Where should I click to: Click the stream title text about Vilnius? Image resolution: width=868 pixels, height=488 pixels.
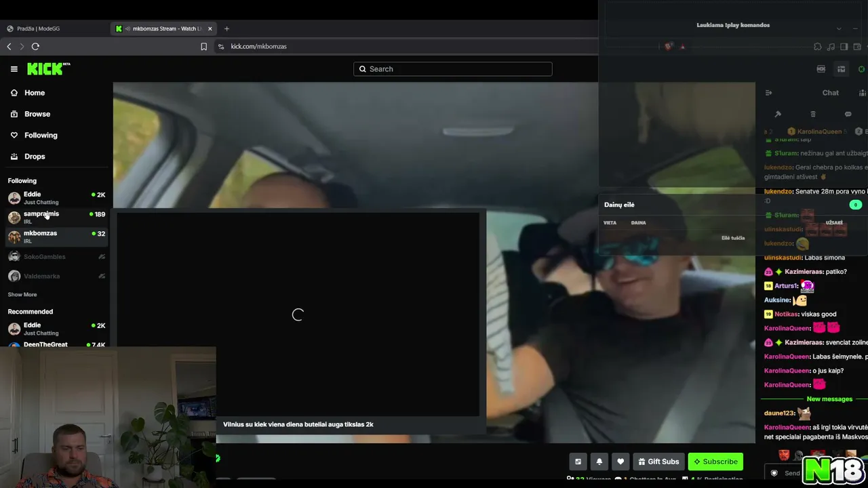(298, 424)
